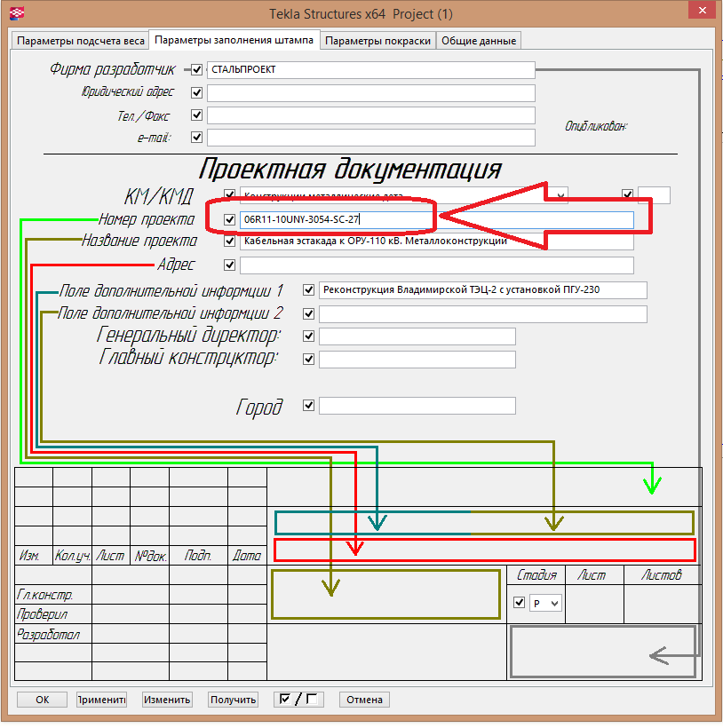Toggle checkbox next to Тел./Факс
The height and width of the screenshot is (728, 723).
[197, 115]
